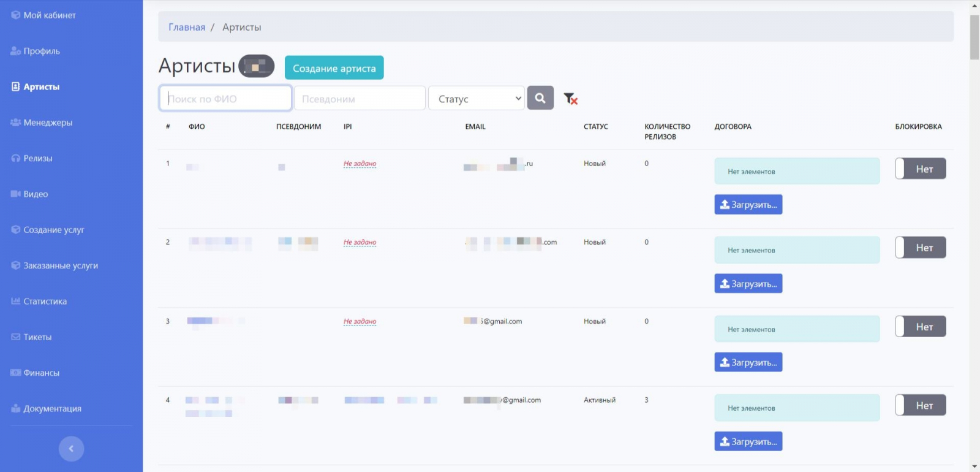Image resolution: width=980 pixels, height=472 pixels.
Task: Click the Не задано IPI link in row 3
Action: [360, 321]
